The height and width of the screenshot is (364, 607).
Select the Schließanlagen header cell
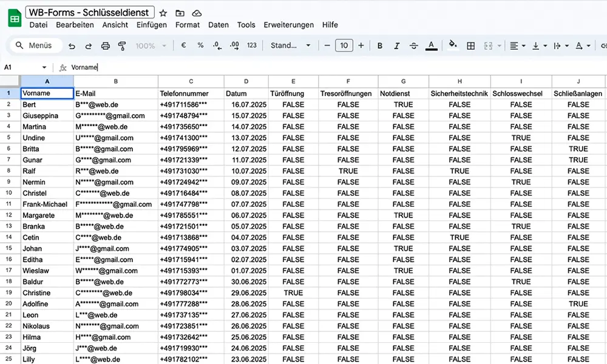click(x=578, y=93)
